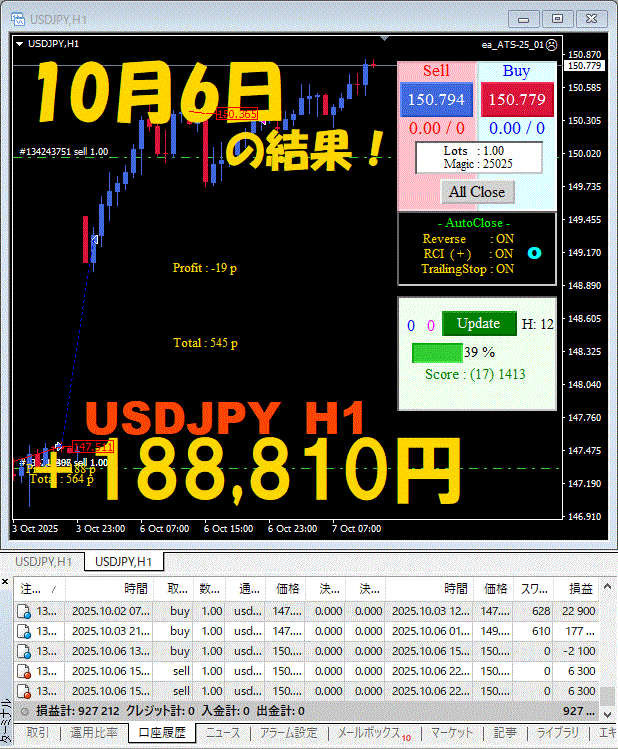618x749 pixels.
Task: Open the メールボックス terminal tab
Action: coord(373,732)
